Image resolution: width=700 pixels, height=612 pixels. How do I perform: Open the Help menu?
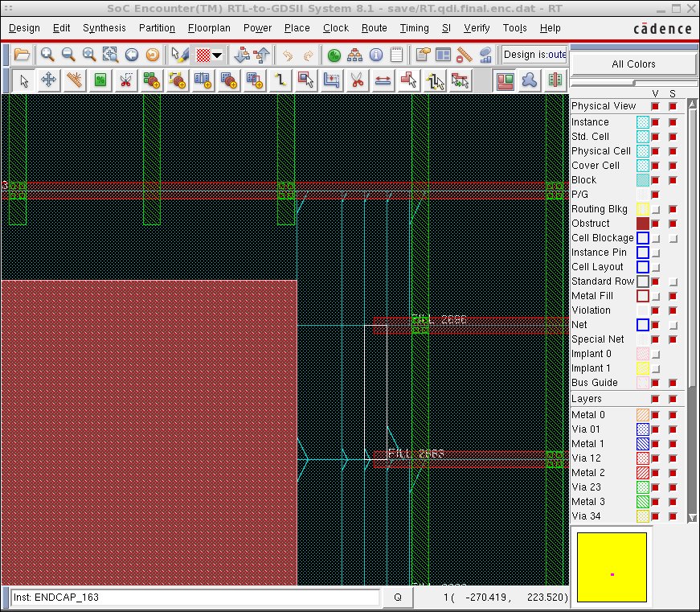point(550,28)
